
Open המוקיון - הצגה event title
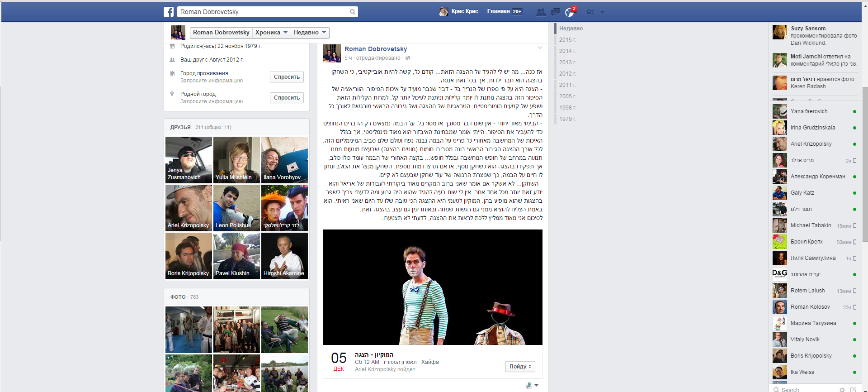pyautogui.click(x=374, y=355)
